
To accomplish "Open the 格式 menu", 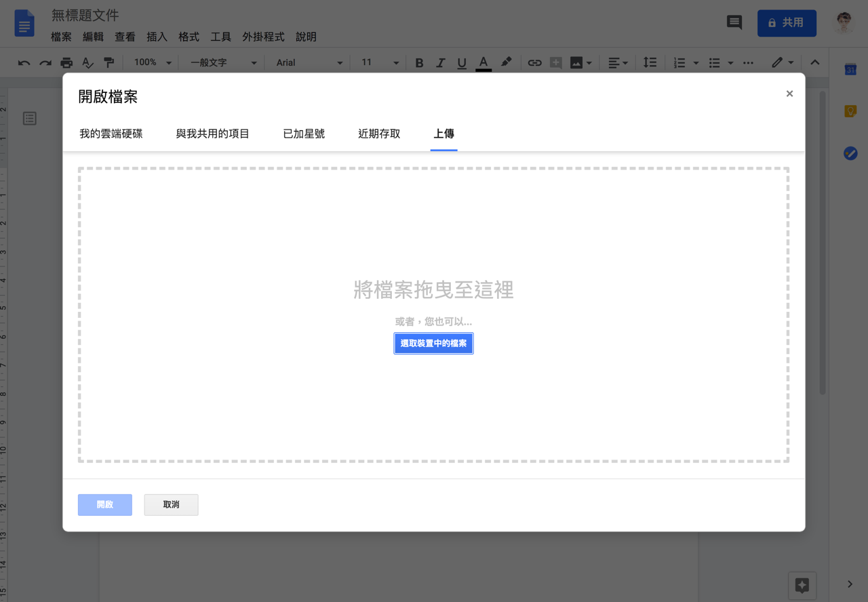I will pos(189,37).
